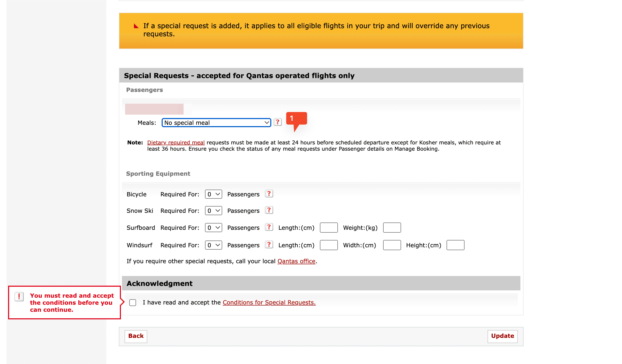Click the "Surfboard" row label
This screenshot has height=364, width=622.
[140, 228]
